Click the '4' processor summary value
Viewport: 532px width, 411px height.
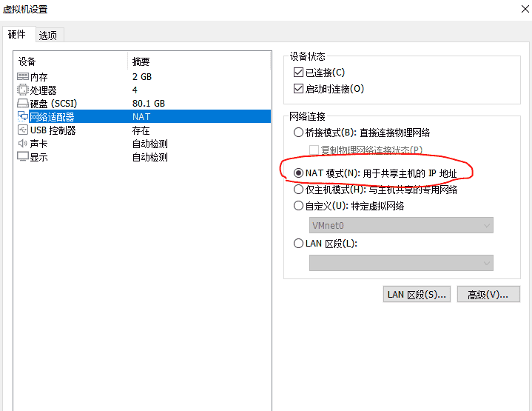(135, 90)
